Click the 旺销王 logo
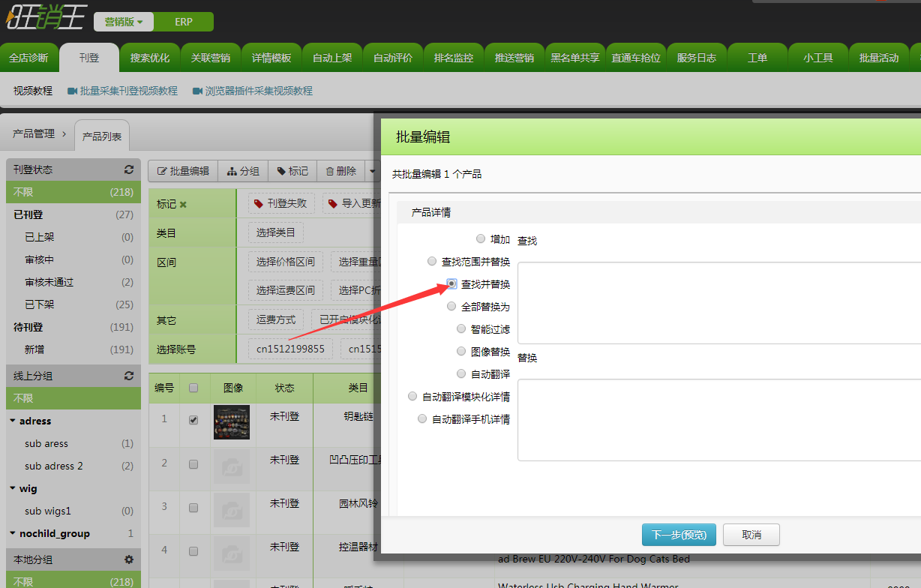Viewport: 921px width, 588px height. pos(46,17)
